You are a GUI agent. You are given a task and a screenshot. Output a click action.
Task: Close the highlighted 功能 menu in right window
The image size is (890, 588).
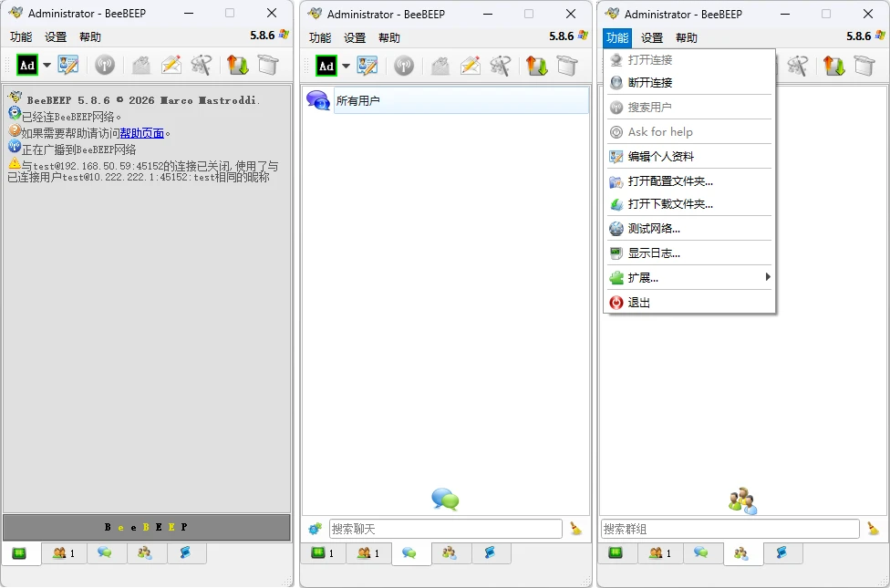pyautogui.click(x=617, y=38)
